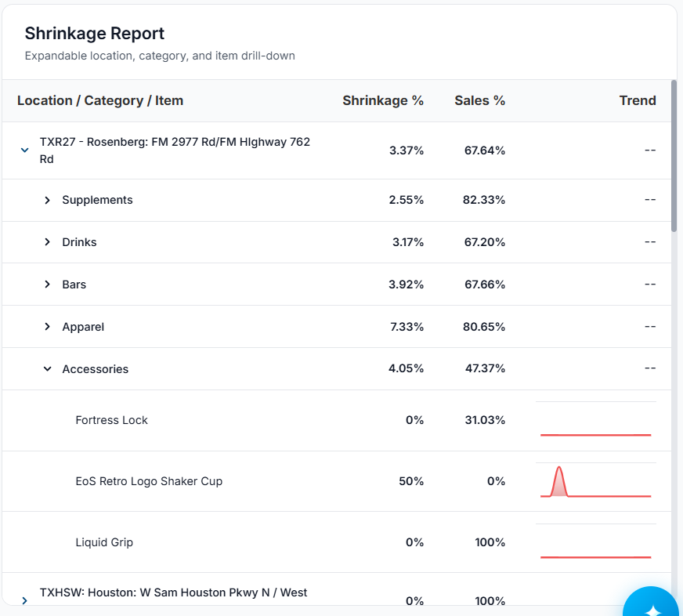This screenshot has height=616, width=683.
Task: Click the Fortress Lock trend sparkline
Action: (x=596, y=420)
